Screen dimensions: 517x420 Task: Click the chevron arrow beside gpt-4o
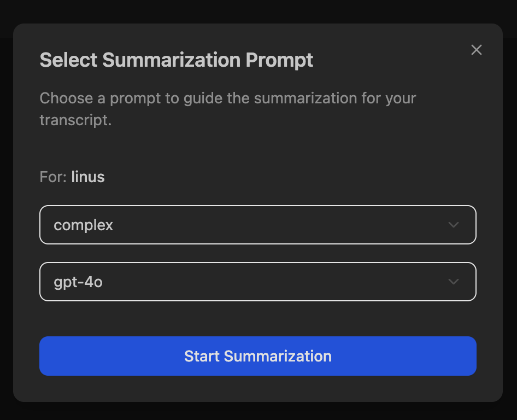coord(454,282)
